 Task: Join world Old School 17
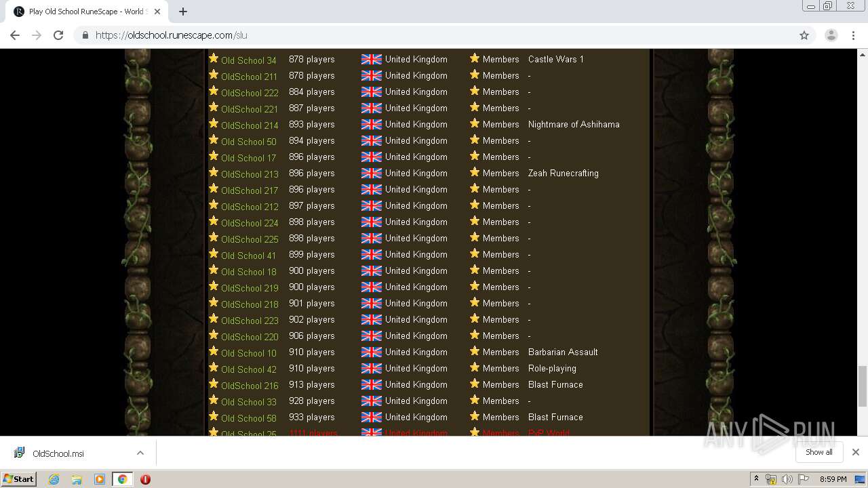pos(248,157)
